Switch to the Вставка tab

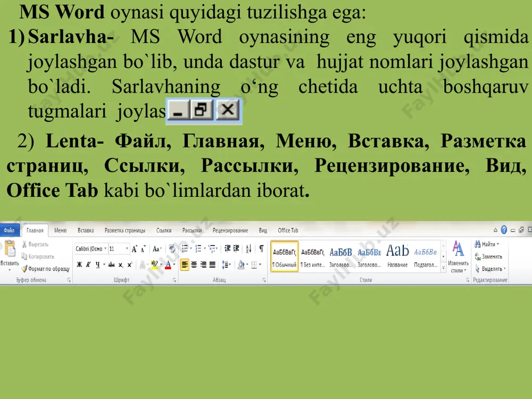pos(86,230)
